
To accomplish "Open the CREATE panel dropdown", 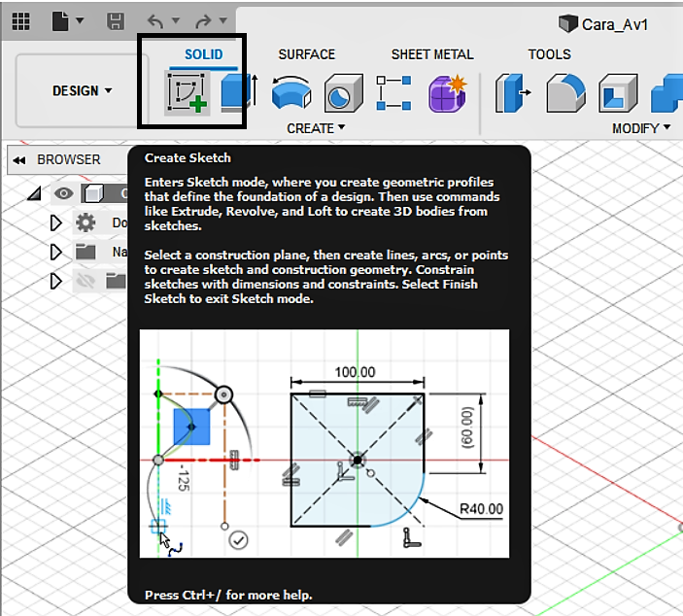I will [316, 128].
